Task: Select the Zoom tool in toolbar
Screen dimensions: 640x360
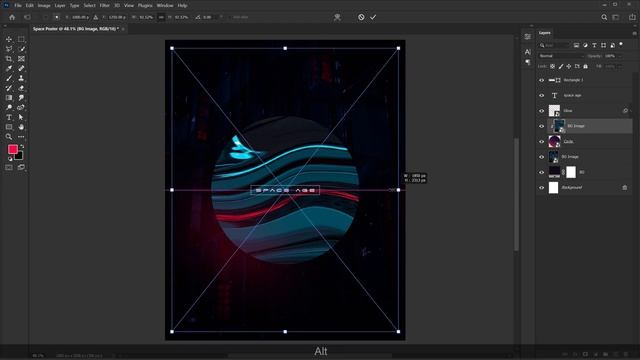Action: pyautogui.click(x=9, y=137)
